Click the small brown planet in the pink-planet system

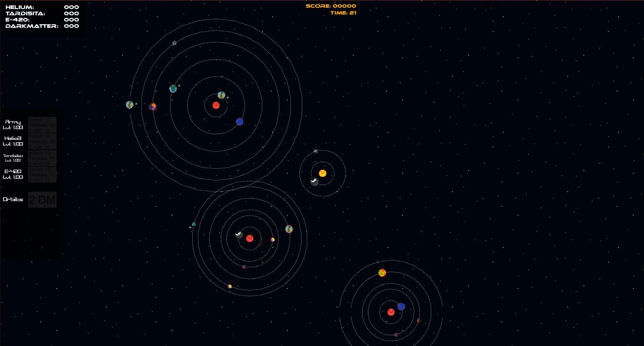pyautogui.click(x=244, y=267)
